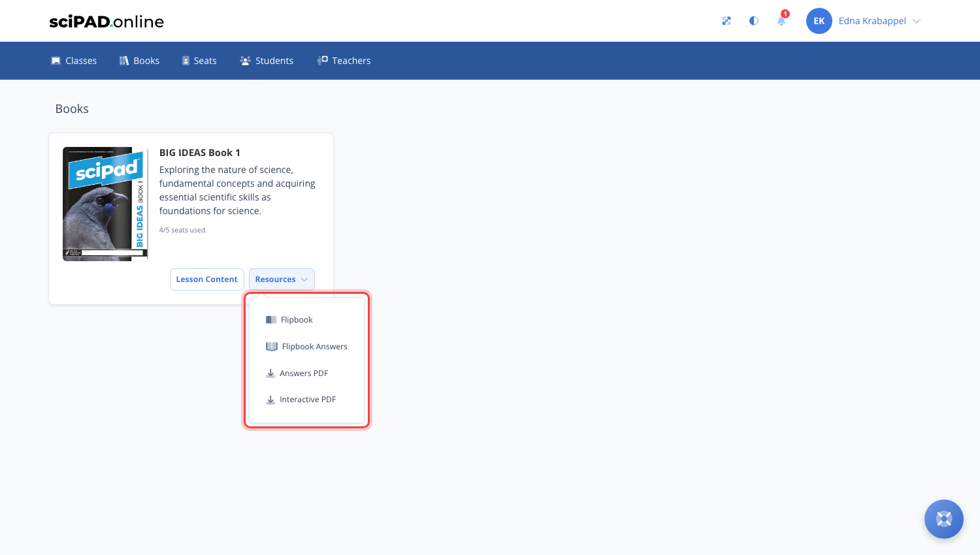980x555 pixels.
Task: Click the BIG IDEAS Book 1 cover thumbnail
Action: pyautogui.click(x=106, y=204)
